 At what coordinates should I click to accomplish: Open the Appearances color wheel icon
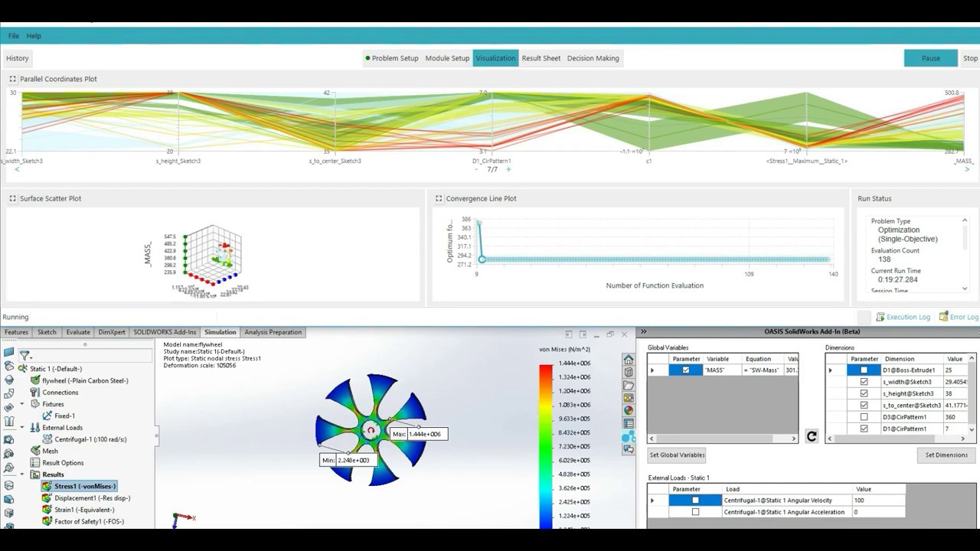tap(629, 411)
